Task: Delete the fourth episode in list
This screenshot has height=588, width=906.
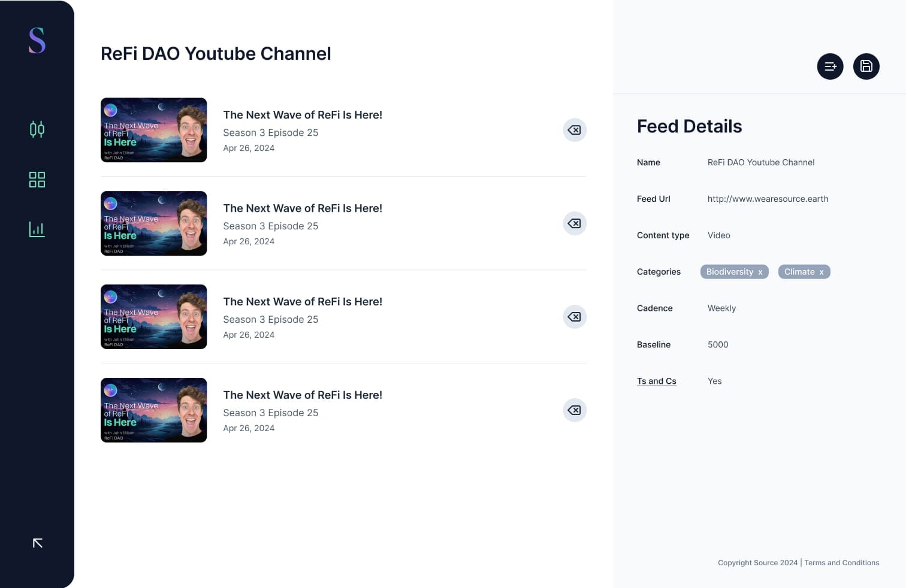Action: pyautogui.click(x=574, y=410)
